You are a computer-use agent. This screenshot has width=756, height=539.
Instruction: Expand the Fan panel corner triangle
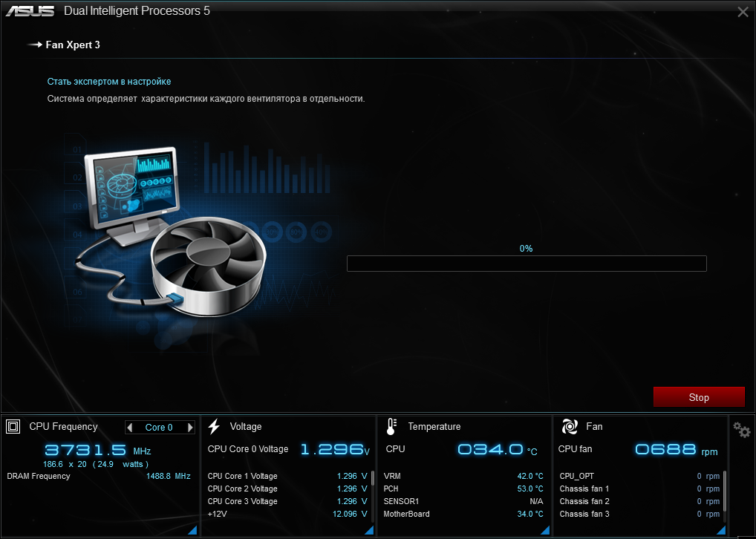coord(720,529)
